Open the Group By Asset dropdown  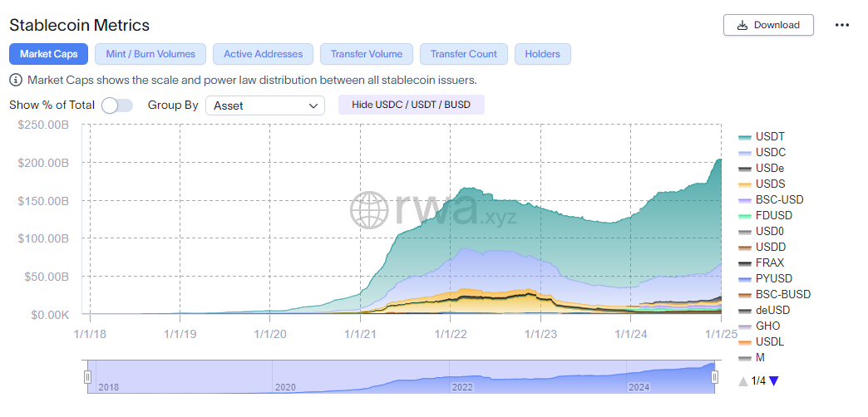265,105
